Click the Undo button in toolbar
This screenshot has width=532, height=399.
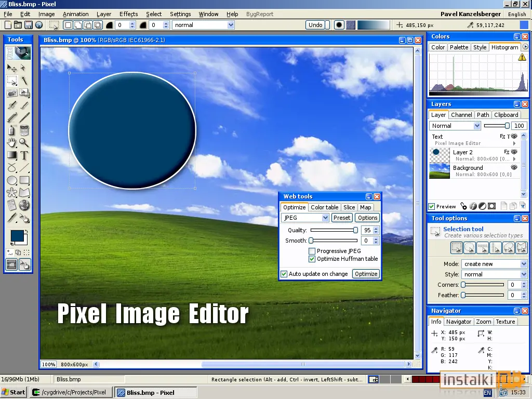[315, 25]
